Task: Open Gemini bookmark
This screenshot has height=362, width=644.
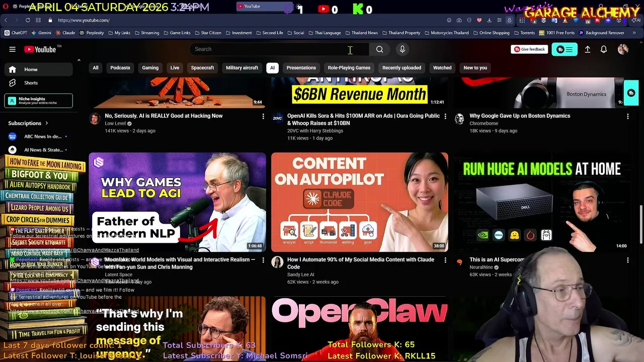Action: point(41,33)
